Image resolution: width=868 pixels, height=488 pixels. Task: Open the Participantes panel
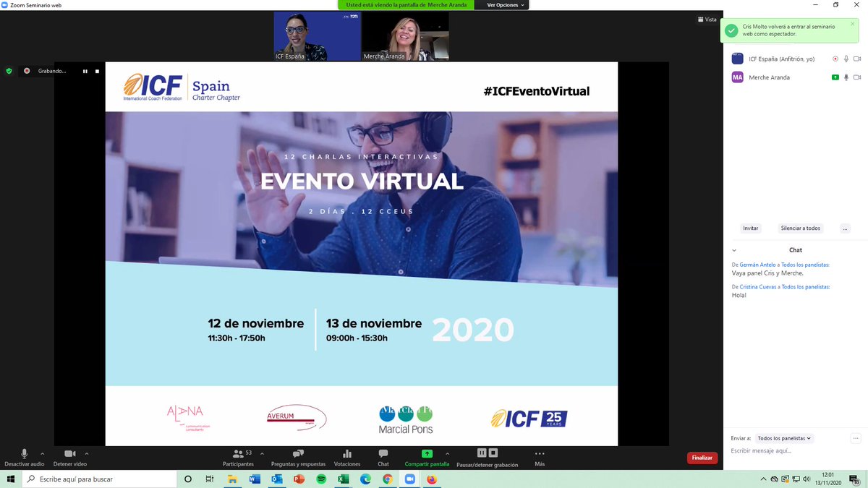click(238, 457)
